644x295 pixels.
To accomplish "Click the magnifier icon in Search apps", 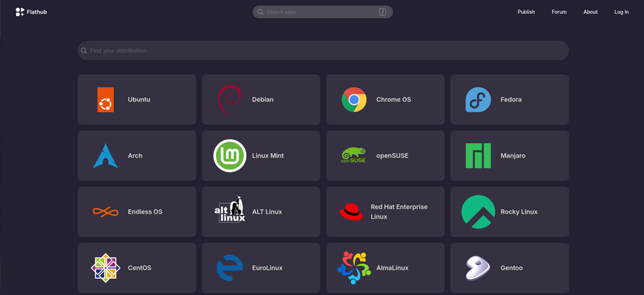I will 261,12.
